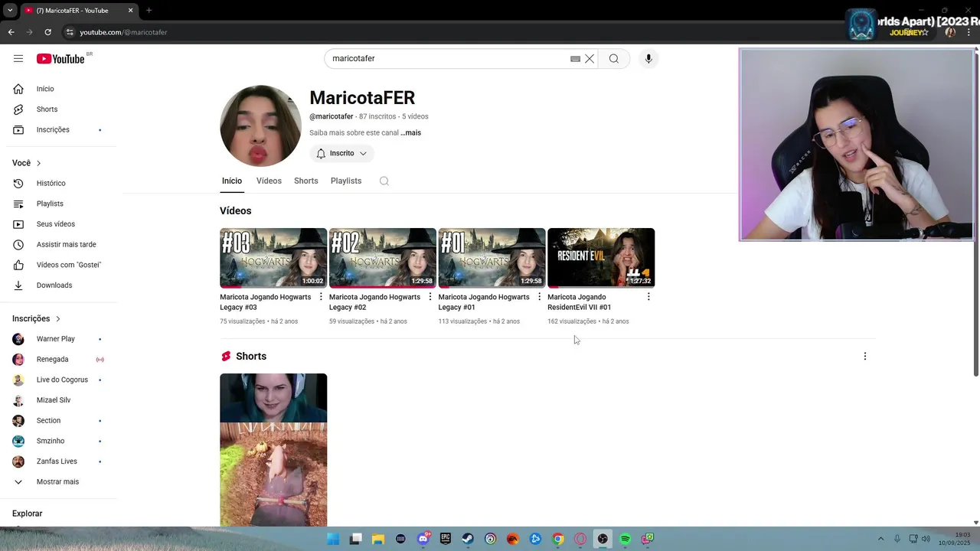Open options menu for Hogwarts Legacy #01
Screen dimensions: 980x551
[x=539, y=297]
